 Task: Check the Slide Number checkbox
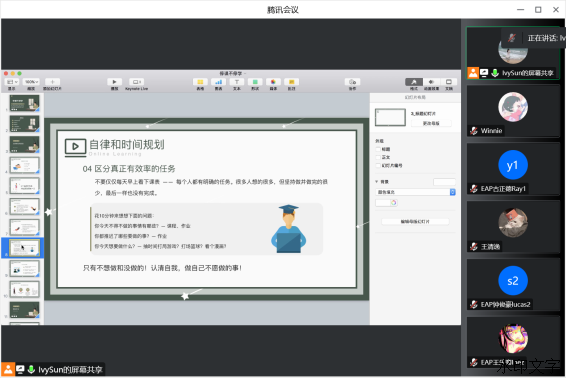378,165
